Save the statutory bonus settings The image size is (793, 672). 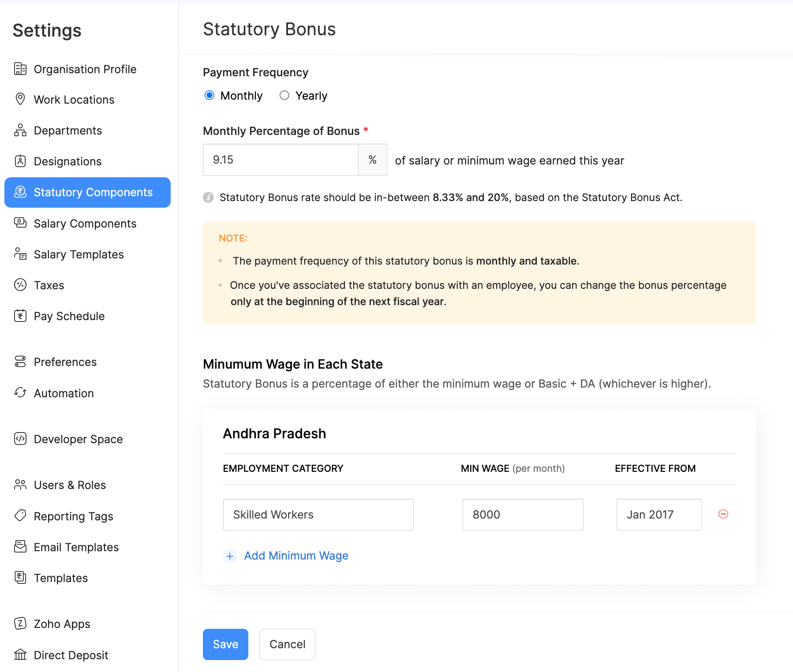coord(225,644)
